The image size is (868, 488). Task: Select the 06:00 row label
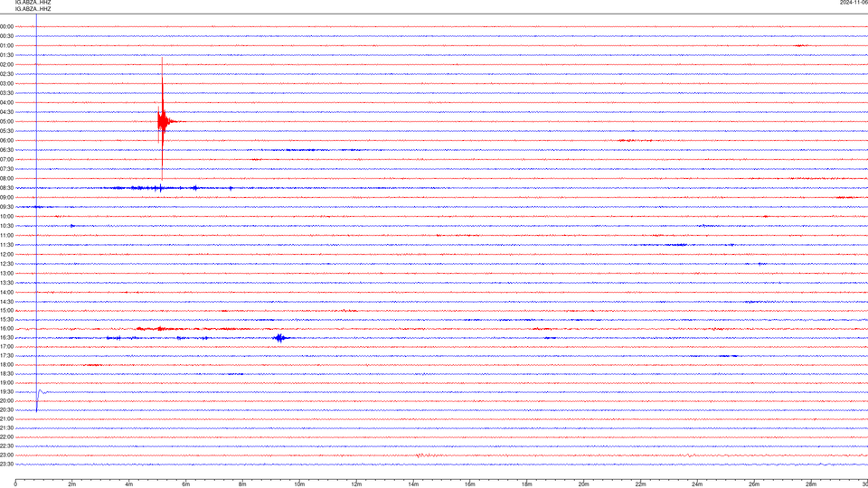[6, 141]
